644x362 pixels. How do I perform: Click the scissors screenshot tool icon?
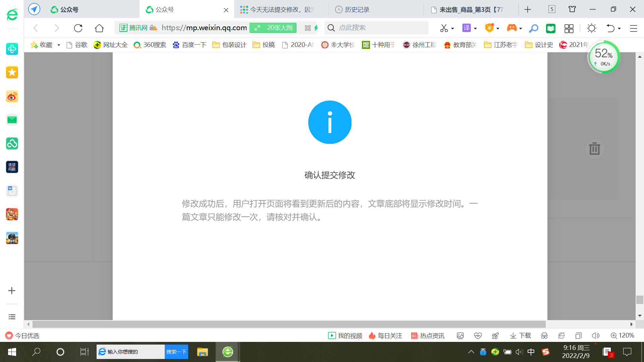(444, 28)
